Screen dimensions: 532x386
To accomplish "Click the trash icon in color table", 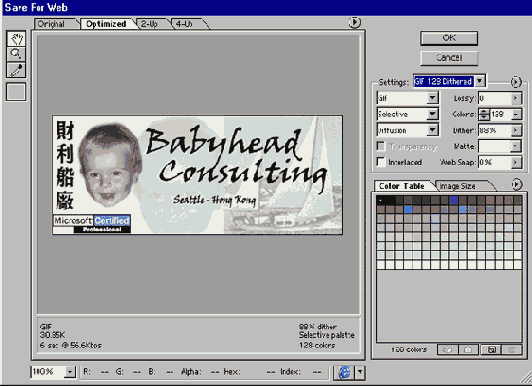I will click(512, 349).
